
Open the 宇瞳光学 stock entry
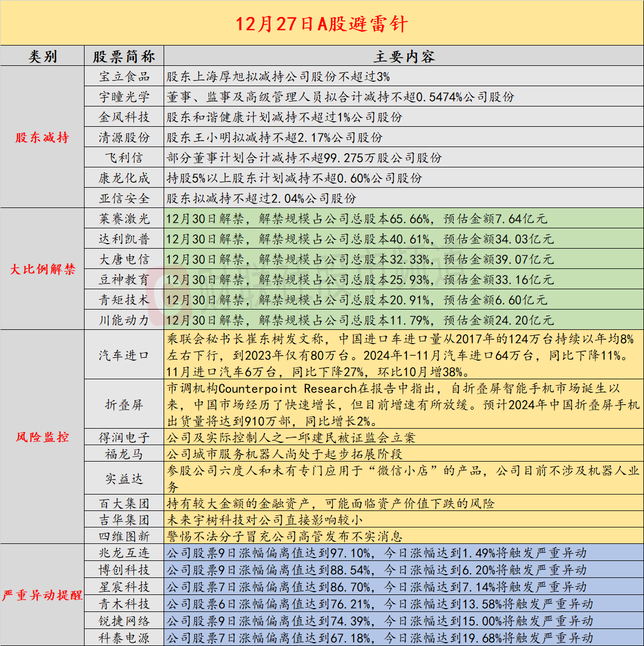pyautogui.click(x=124, y=97)
